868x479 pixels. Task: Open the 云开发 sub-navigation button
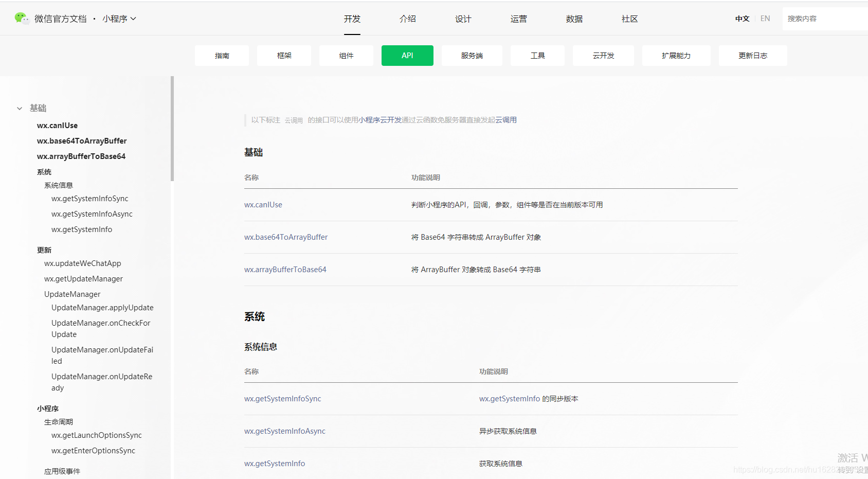pyautogui.click(x=604, y=56)
